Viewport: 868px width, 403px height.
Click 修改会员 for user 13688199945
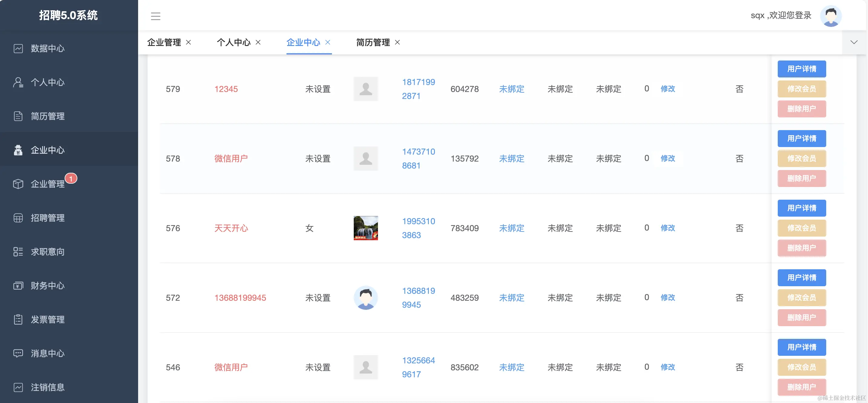coord(801,298)
